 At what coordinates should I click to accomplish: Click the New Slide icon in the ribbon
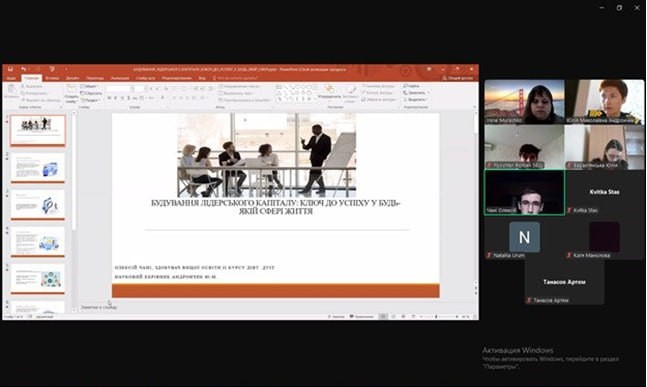71,90
